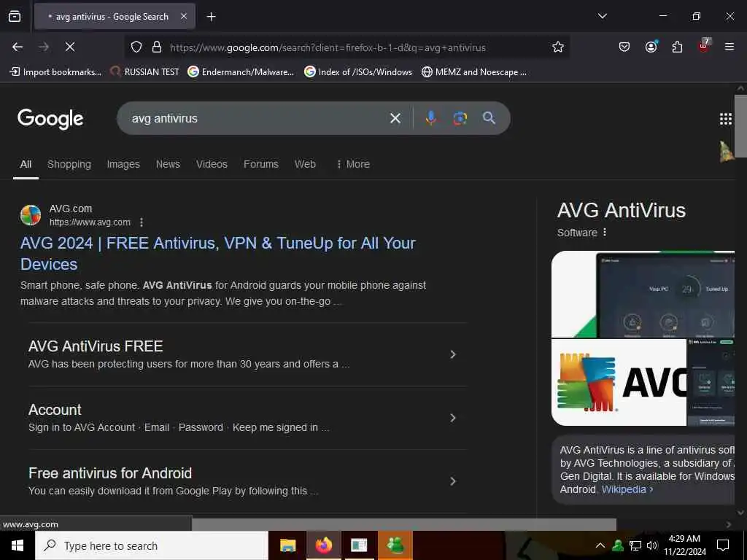This screenshot has width=747, height=560.
Task: Click the Google logo
Action: point(50,119)
